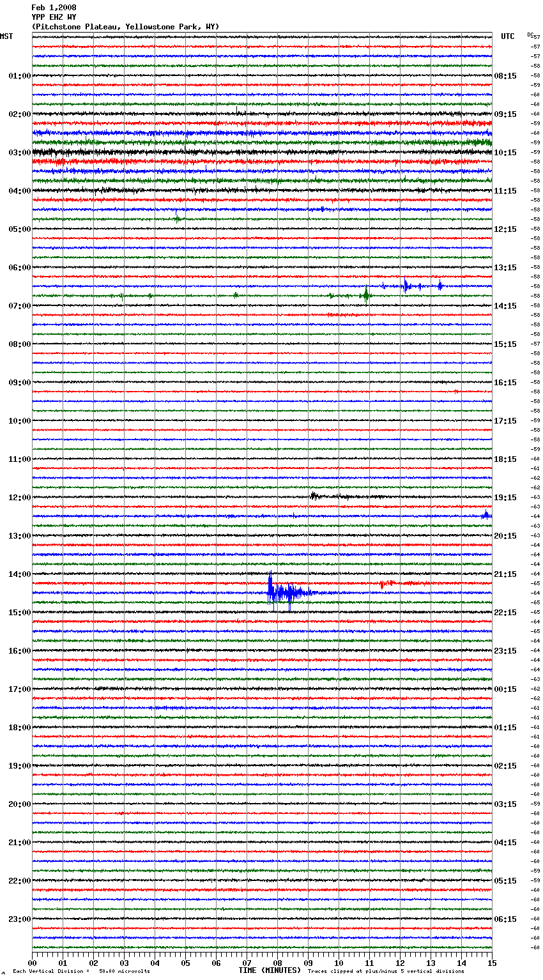This screenshot has height=980, width=543.
Task: Click the "TIME (MINUTES)" axis title
Action: tap(270, 970)
